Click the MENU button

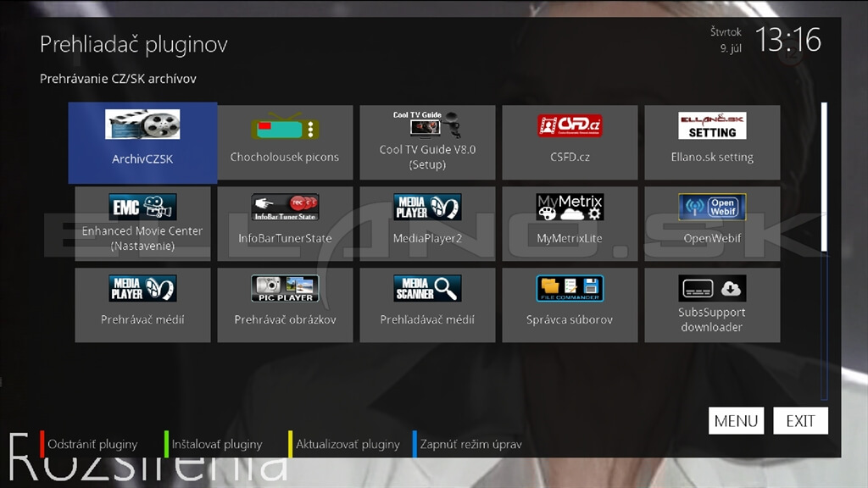[x=736, y=421]
